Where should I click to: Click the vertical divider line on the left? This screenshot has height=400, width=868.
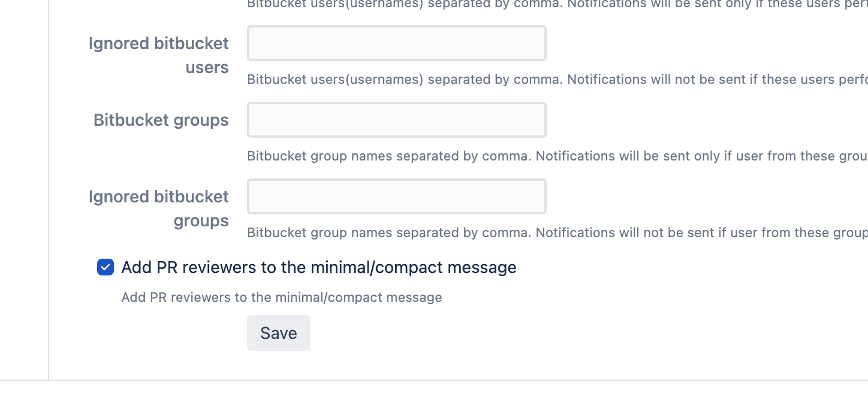49,180
